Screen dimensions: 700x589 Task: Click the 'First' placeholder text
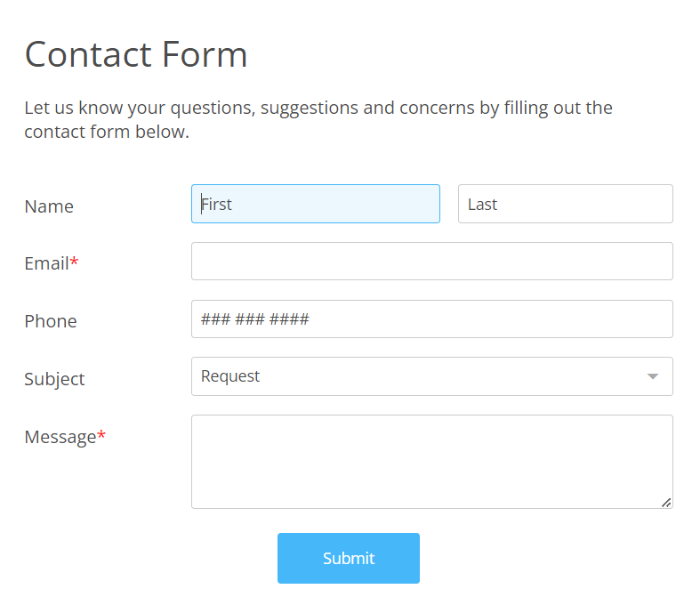pyautogui.click(x=217, y=204)
